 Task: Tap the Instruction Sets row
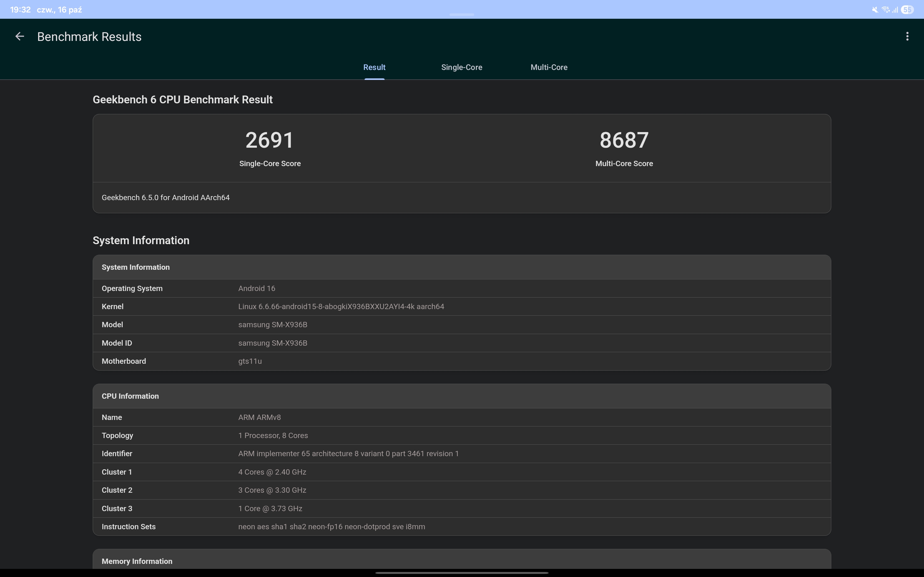(x=331, y=527)
